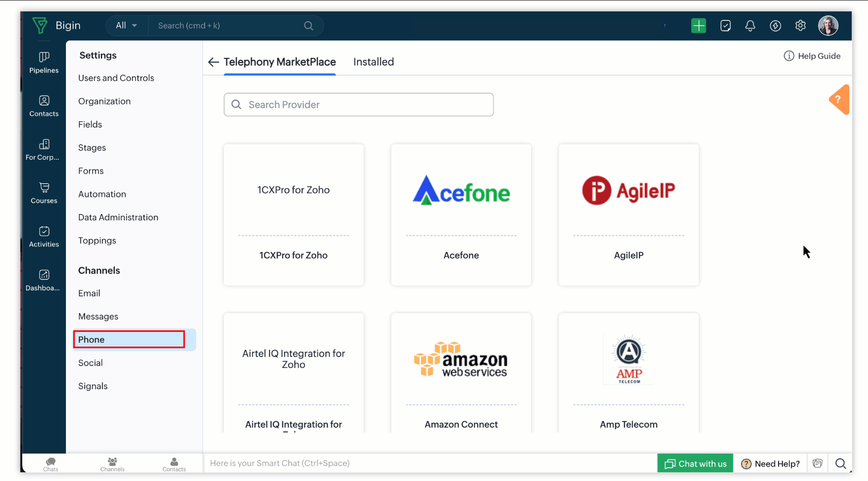Open Organization settings

click(104, 101)
